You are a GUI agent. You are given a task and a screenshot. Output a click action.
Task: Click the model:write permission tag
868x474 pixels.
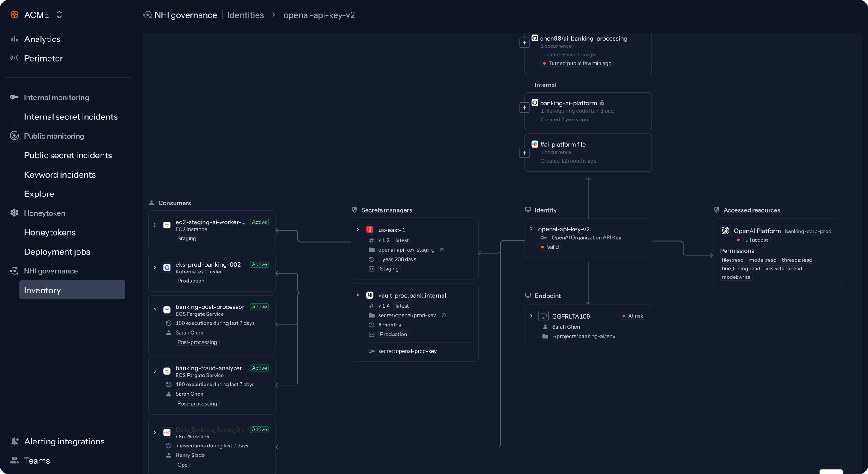click(x=736, y=277)
